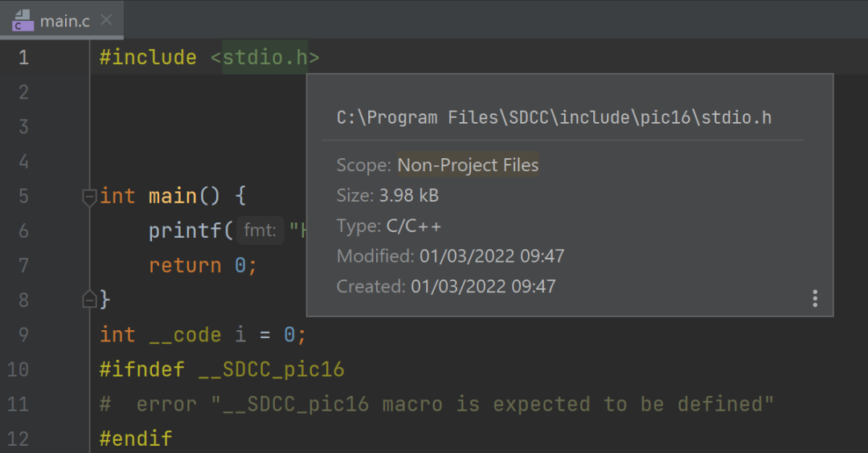Viewport: 868px width, 453px height.
Task: Select the main.c tab
Action: pyautogui.click(x=61, y=20)
